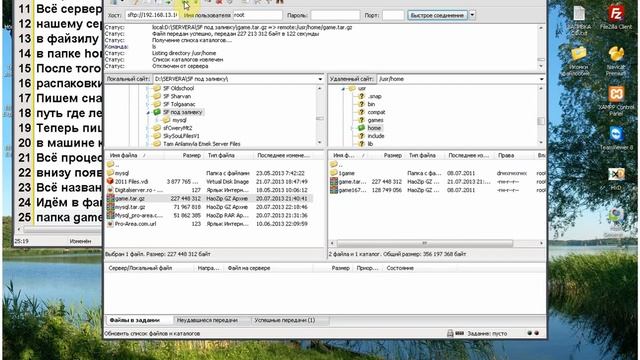Click the queue icon beside Задание: пусто
640x360 pixels.
coord(460,333)
